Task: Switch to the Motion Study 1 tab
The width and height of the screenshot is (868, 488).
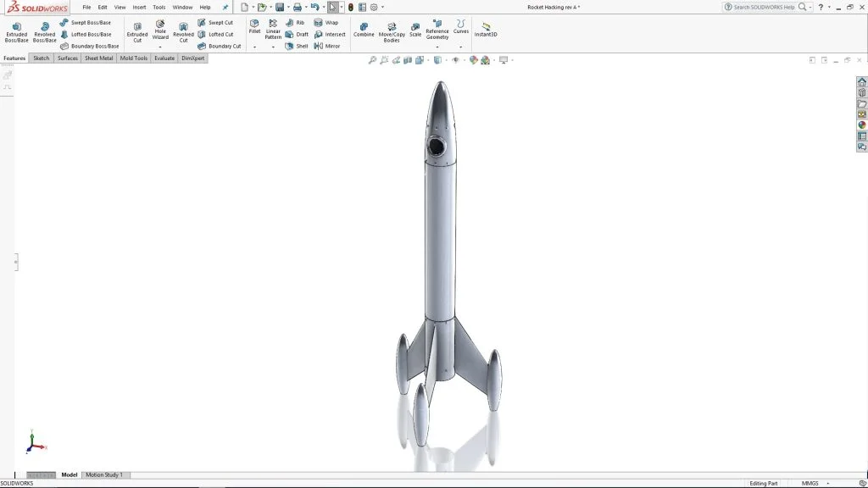Action: pos(103,474)
